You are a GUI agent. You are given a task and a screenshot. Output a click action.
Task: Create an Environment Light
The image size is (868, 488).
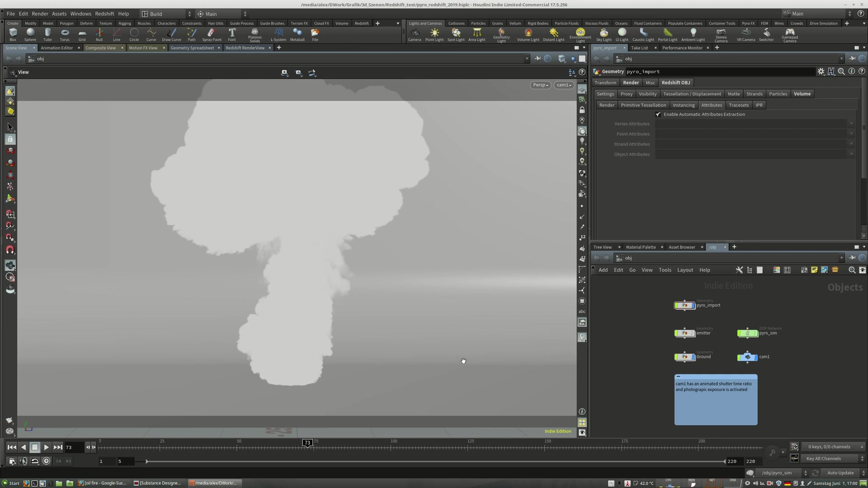[x=580, y=34]
